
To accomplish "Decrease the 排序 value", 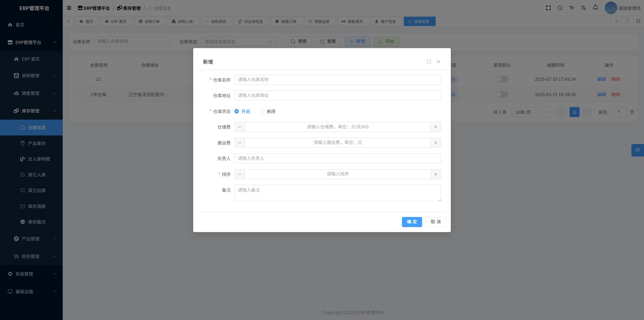I will click(239, 174).
